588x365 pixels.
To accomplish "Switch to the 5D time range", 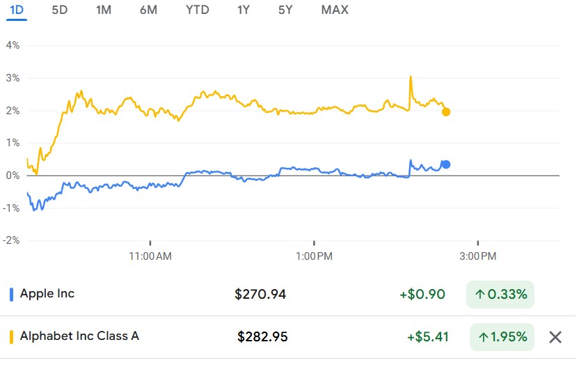I will pyautogui.click(x=60, y=10).
